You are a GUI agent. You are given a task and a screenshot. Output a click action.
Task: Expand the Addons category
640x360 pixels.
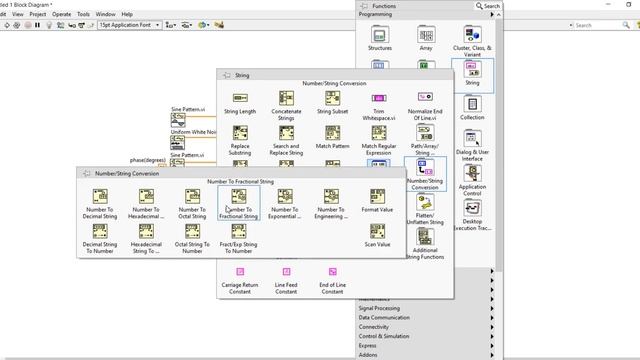pos(492,355)
